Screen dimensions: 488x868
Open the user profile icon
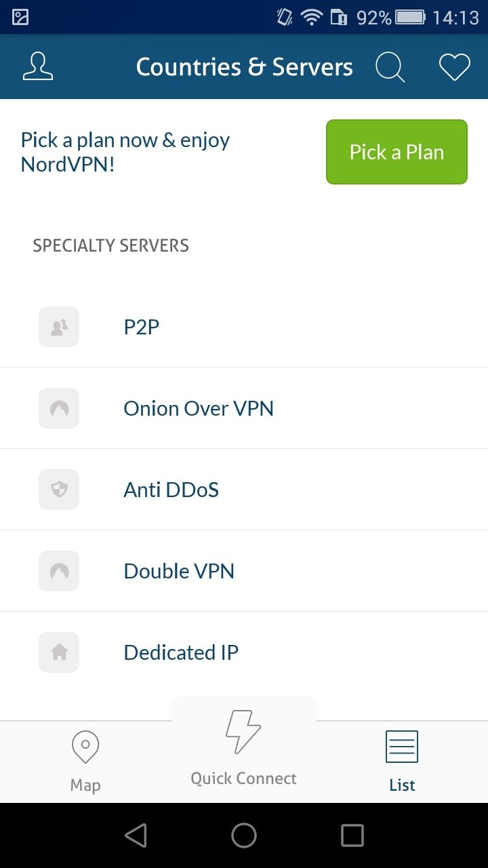(x=38, y=66)
